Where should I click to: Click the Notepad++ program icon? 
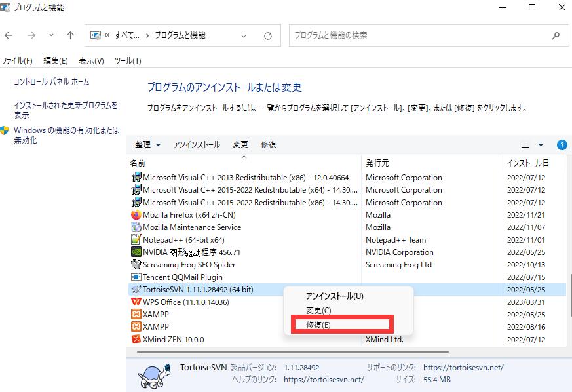tap(136, 239)
